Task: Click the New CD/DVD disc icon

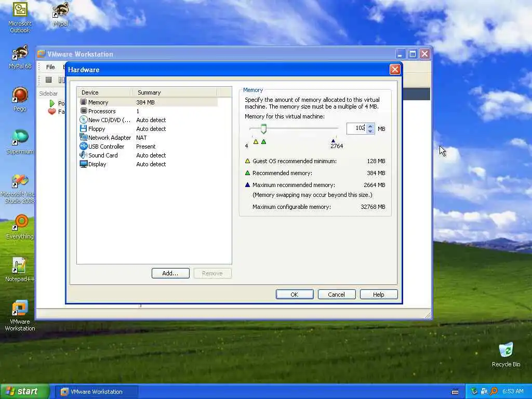Action: point(84,119)
